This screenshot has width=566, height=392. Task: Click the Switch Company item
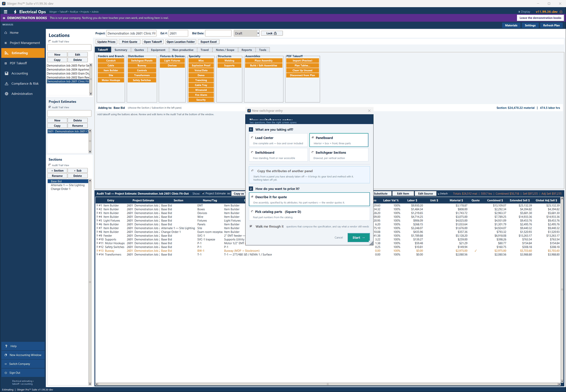[x=23, y=364]
